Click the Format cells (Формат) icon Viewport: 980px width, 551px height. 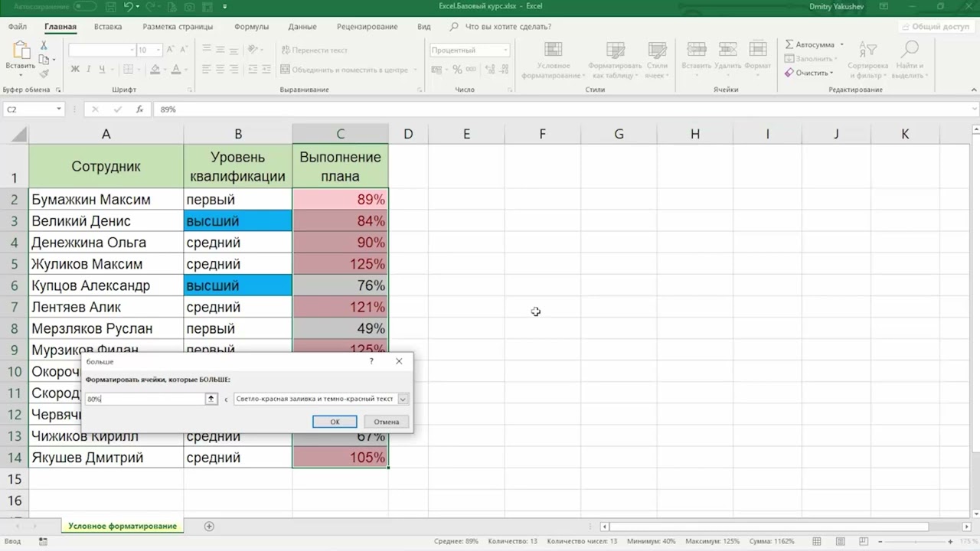[758, 51]
